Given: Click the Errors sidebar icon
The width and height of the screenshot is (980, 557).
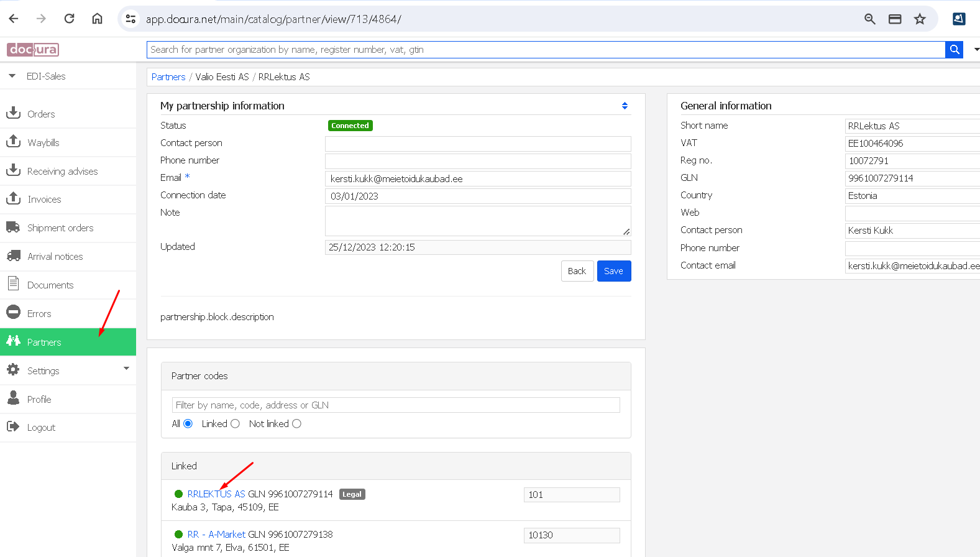Looking at the screenshot, I should [13, 312].
